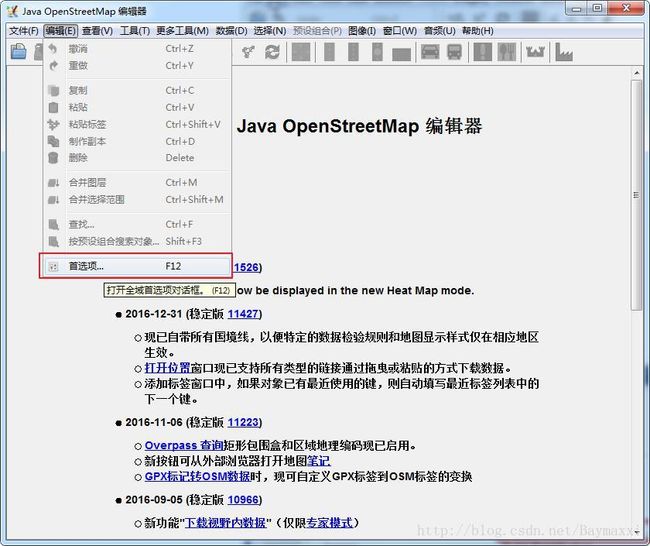This screenshot has height=546, width=650.
Task: Open the 更多工具(M) menu
Action: [x=182, y=31]
